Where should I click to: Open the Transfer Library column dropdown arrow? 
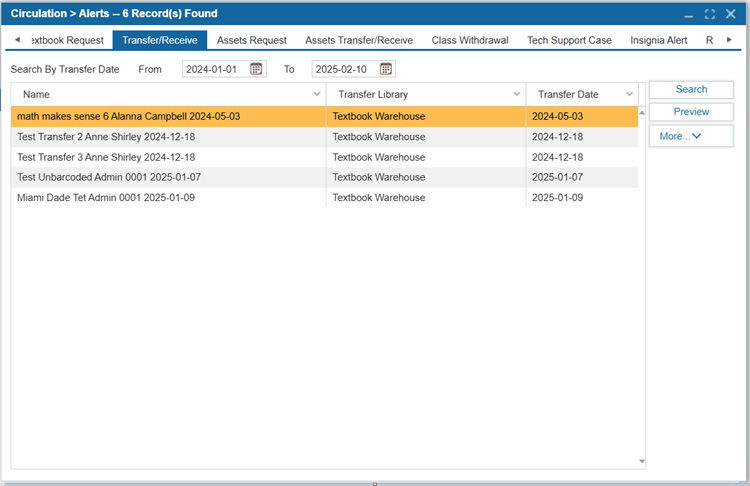[517, 94]
